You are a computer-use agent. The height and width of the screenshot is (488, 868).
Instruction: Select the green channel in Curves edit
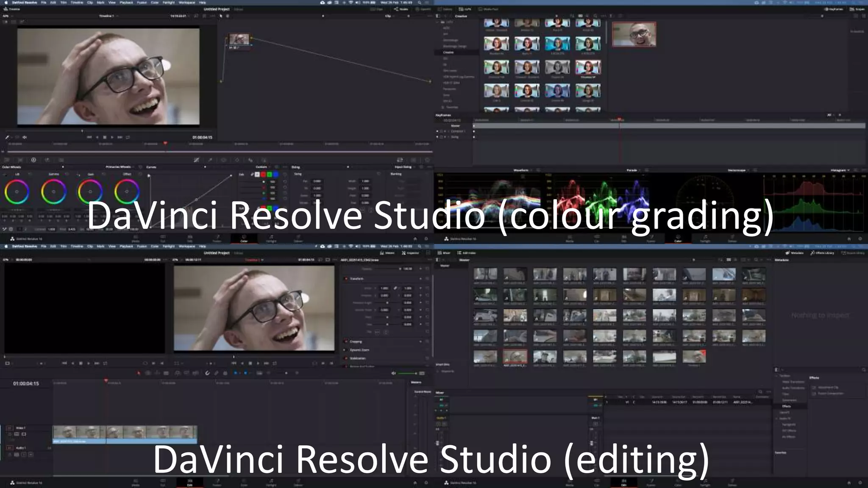click(x=269, y=174)
